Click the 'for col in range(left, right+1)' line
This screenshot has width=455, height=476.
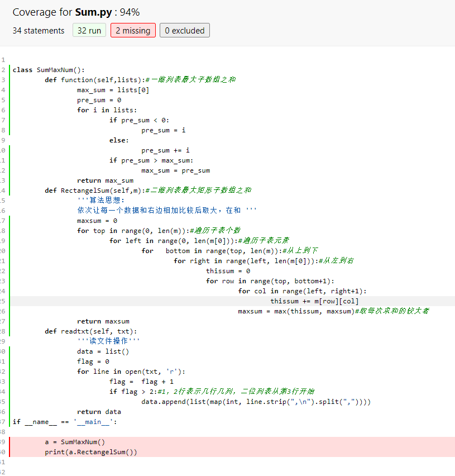(x=302, y=291)
